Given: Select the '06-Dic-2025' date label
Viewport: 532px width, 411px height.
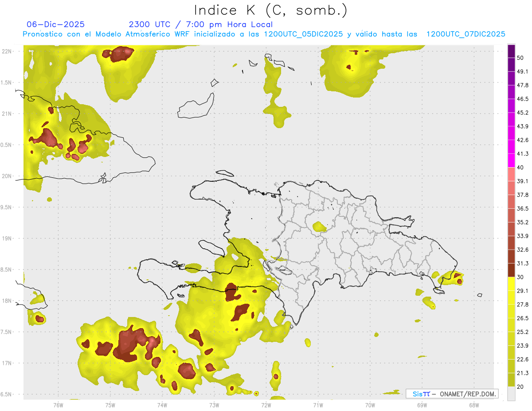Looking at the screenshot, I should (56, 24).
